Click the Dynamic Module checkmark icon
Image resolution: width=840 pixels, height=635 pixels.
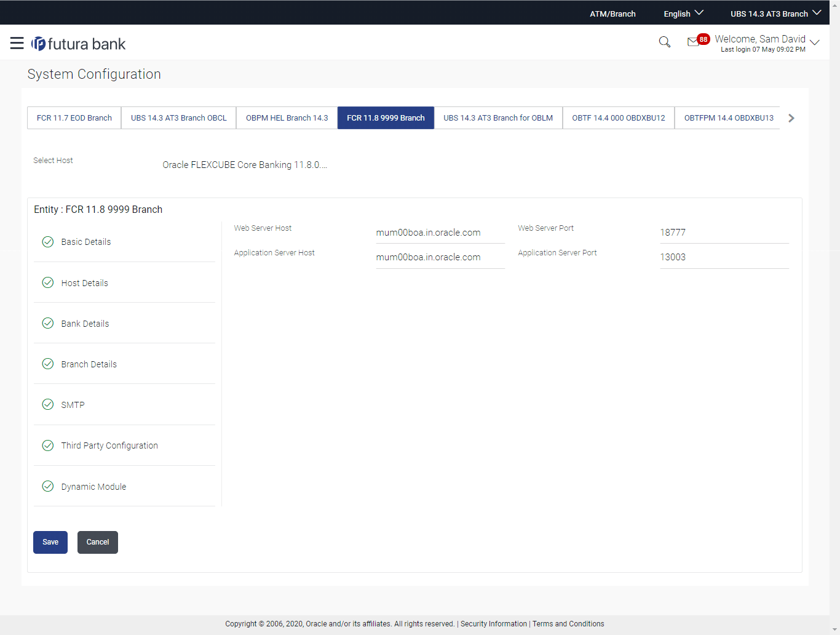[48, 486]
